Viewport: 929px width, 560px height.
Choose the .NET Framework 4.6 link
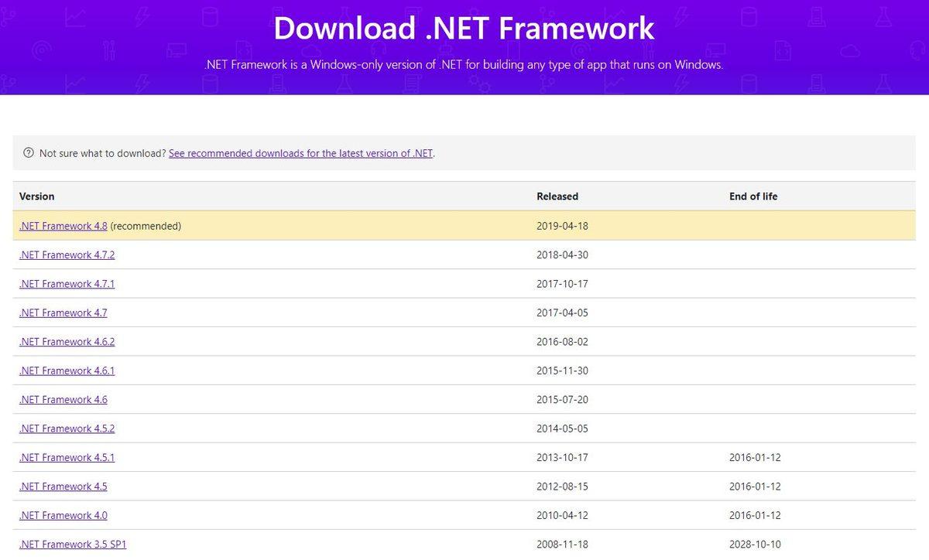(x=63, y=400)
